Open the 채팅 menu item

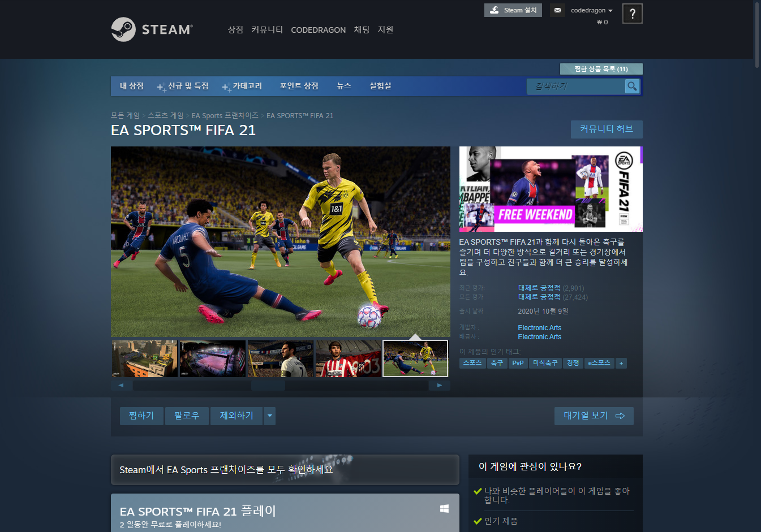362,30
